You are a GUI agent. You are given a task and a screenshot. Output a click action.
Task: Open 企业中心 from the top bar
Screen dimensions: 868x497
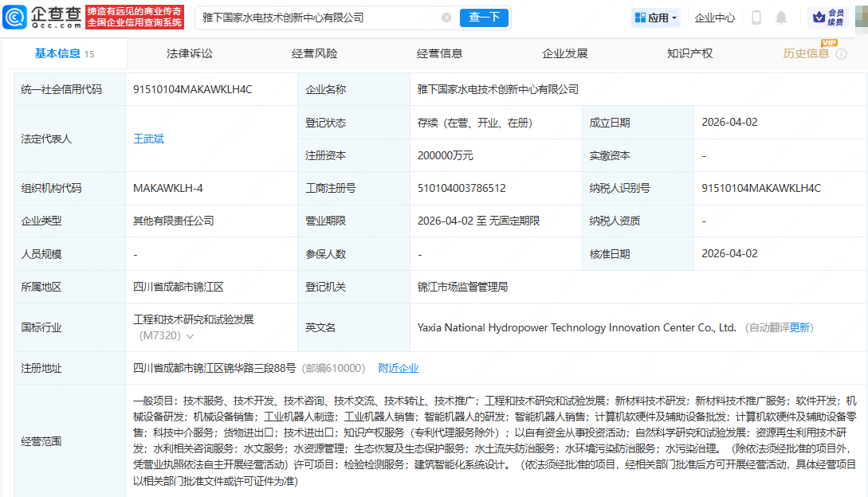coord(714,17)
